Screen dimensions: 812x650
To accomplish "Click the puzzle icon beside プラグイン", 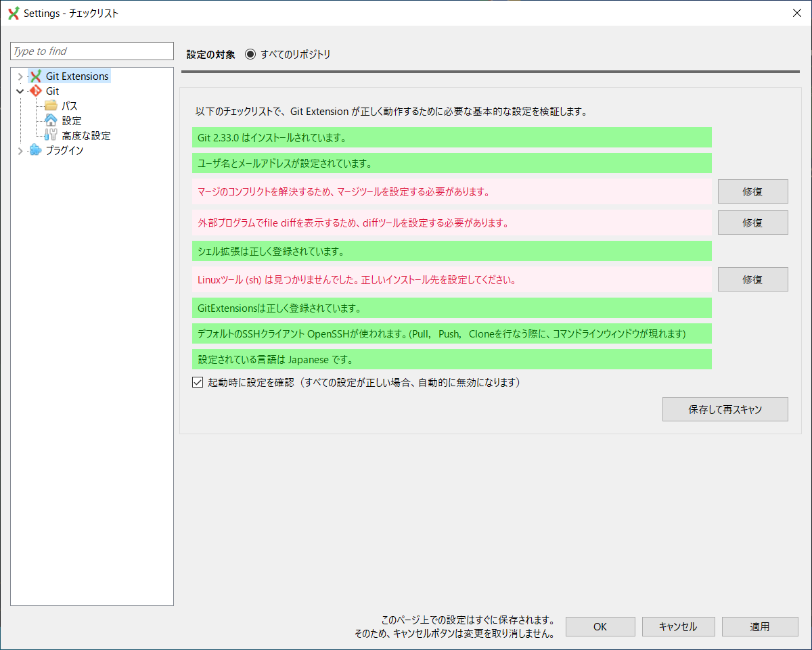I will pyautogui.click(x=35, y=150).
